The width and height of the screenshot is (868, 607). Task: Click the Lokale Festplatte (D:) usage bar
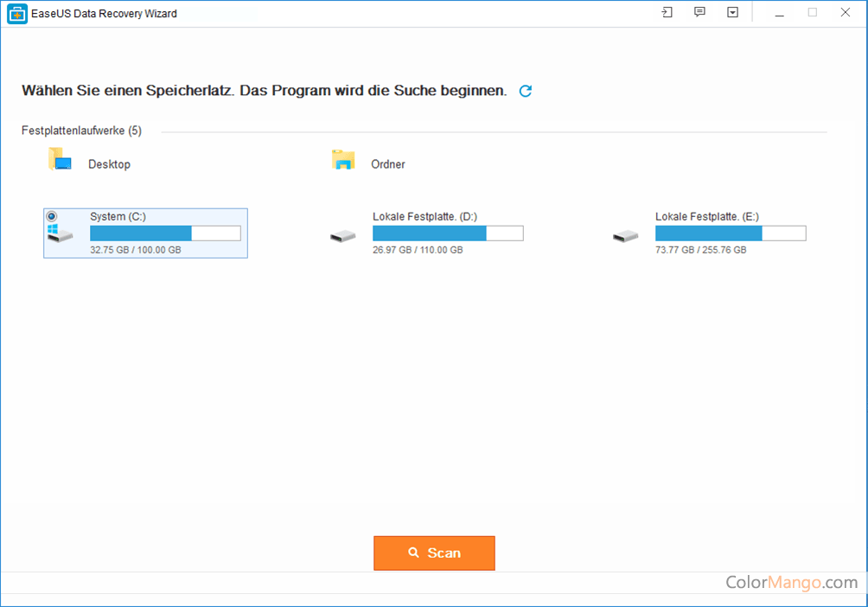point(448,233)
